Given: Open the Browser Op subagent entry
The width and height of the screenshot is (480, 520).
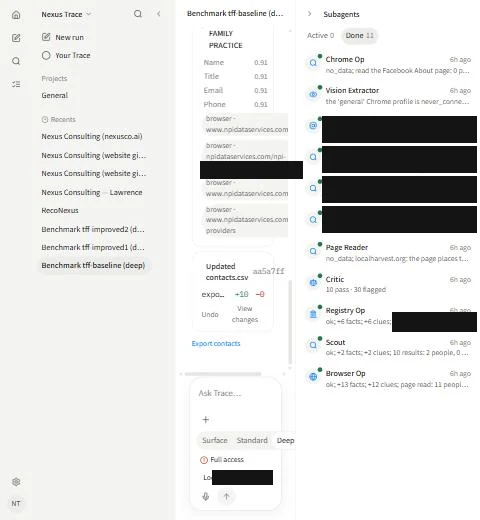Looking at the screenshot, I should (x=389, y=378).
